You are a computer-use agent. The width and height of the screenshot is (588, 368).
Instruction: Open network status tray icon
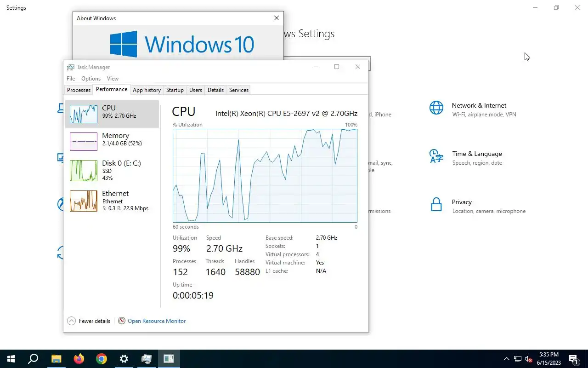(518, 359)
